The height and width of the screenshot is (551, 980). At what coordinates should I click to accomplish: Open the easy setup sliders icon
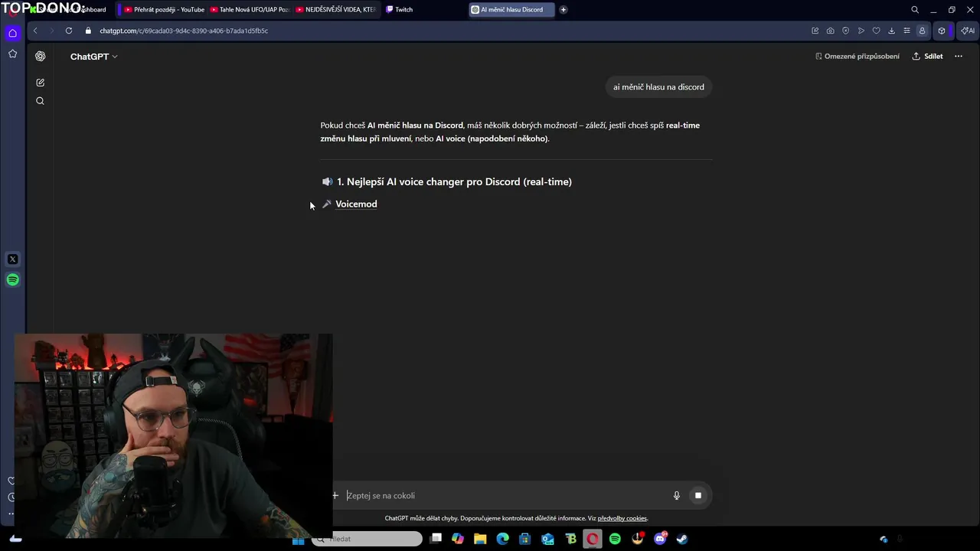tap(906, 31)
